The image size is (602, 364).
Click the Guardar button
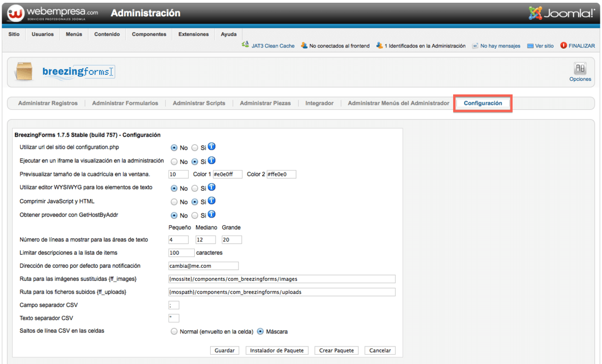point(224,350)
